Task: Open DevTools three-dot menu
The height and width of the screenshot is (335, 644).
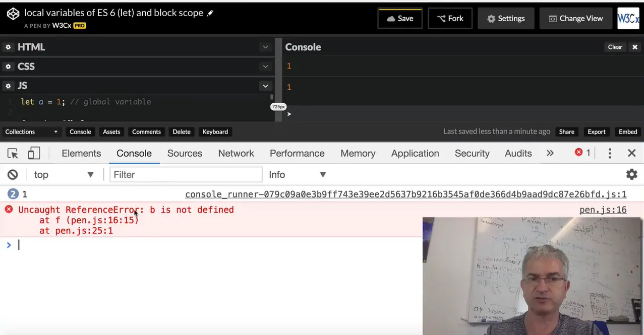Action: coord(610,153)
